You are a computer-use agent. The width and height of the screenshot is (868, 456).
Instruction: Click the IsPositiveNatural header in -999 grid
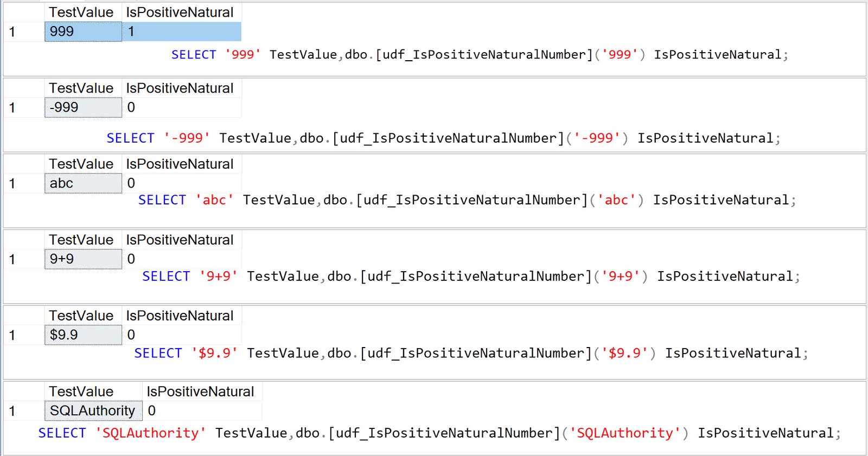182,88
